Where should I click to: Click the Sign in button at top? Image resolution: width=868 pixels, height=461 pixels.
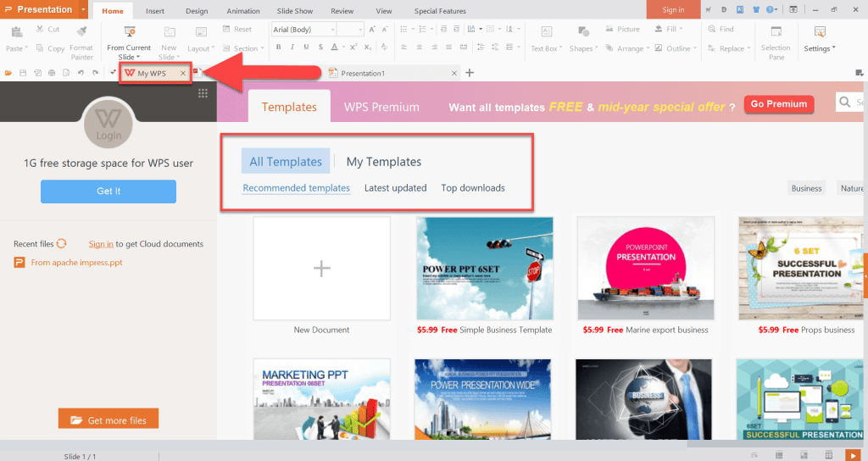(673, 9)
